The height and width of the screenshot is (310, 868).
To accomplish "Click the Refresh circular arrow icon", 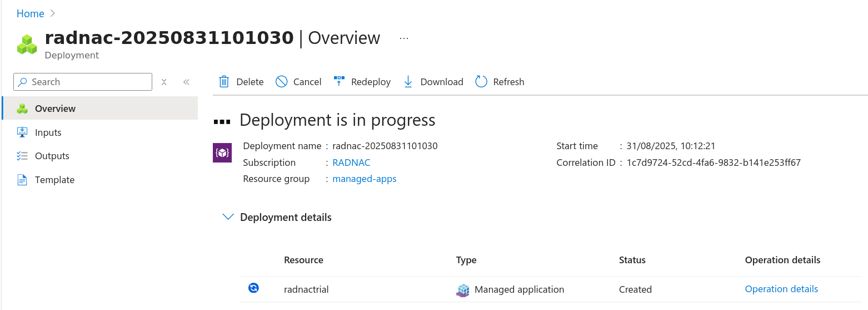I will pos(481,82).
